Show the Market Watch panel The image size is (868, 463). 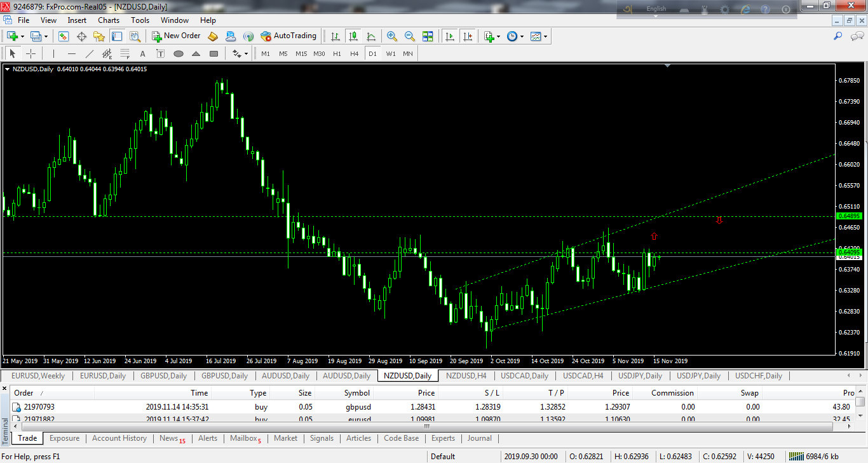point(64,36)
